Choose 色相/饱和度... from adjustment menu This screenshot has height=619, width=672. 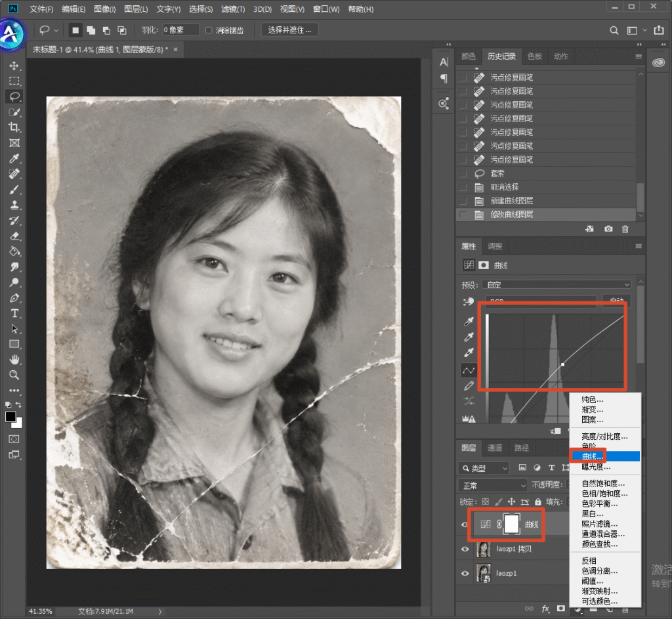pyautogui.click(x=604, y=494)
